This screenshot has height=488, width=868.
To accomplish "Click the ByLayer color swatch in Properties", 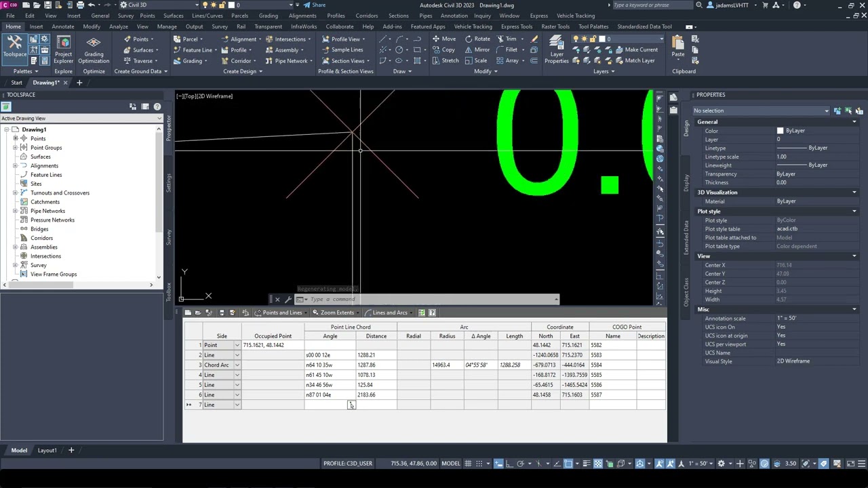I will (780, 131).
